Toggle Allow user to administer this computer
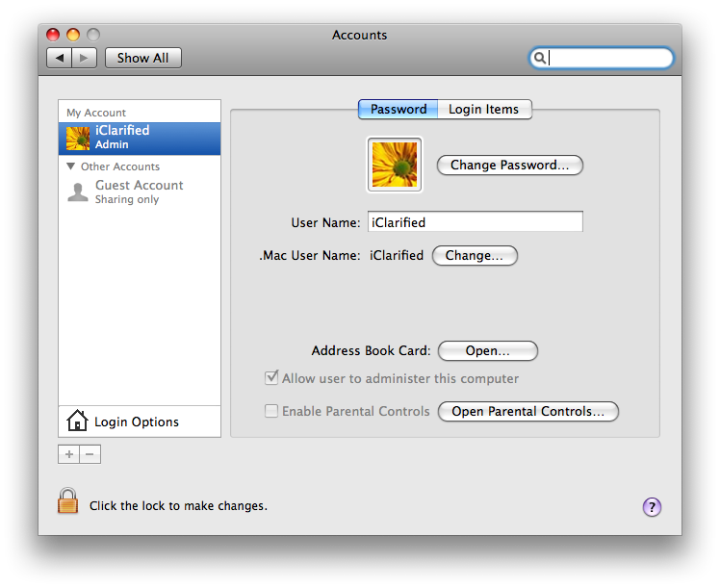The image size is (720, 588). [x=272, y=378]
